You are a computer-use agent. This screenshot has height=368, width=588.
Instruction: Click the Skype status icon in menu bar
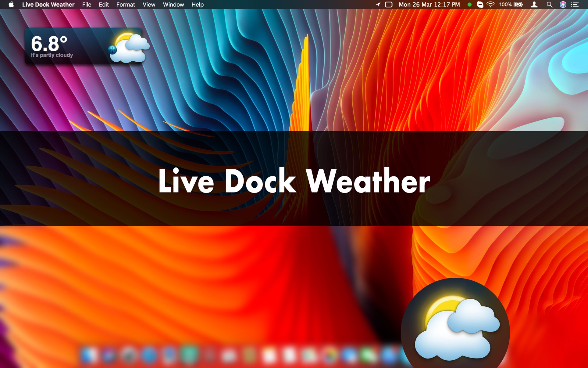(480, 5)
